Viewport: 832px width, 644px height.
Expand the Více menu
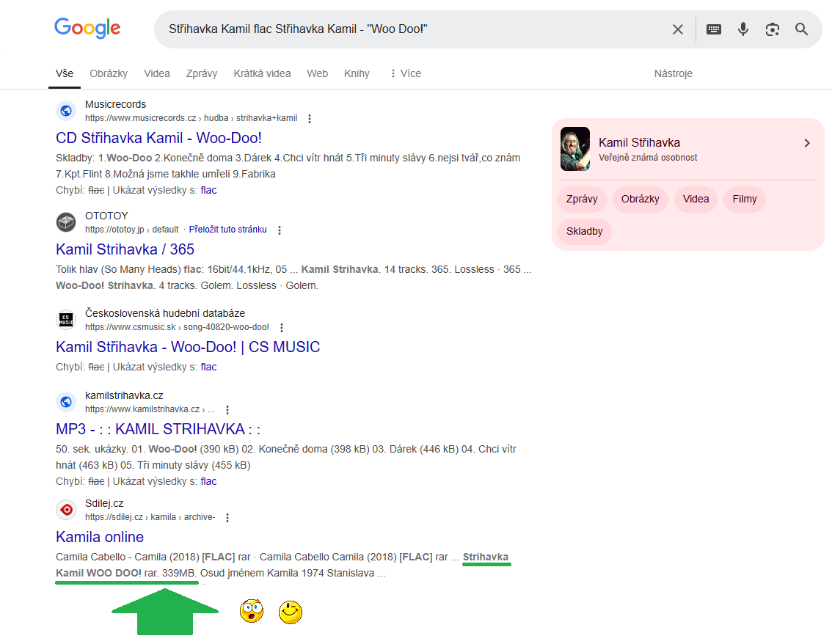click(x=406, y=73)
